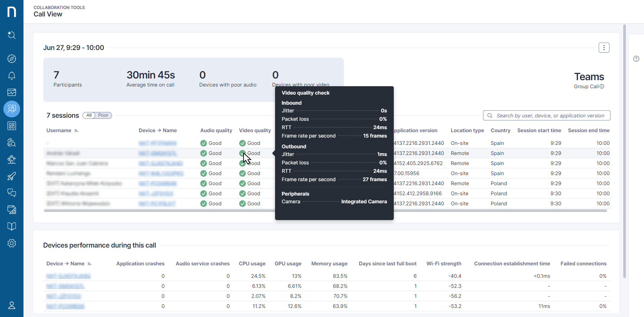The height and width of the screenshot is (317, 644).
Task: Click the Audio quality column header
Action: pyautogui.click(x=216, y=130)
